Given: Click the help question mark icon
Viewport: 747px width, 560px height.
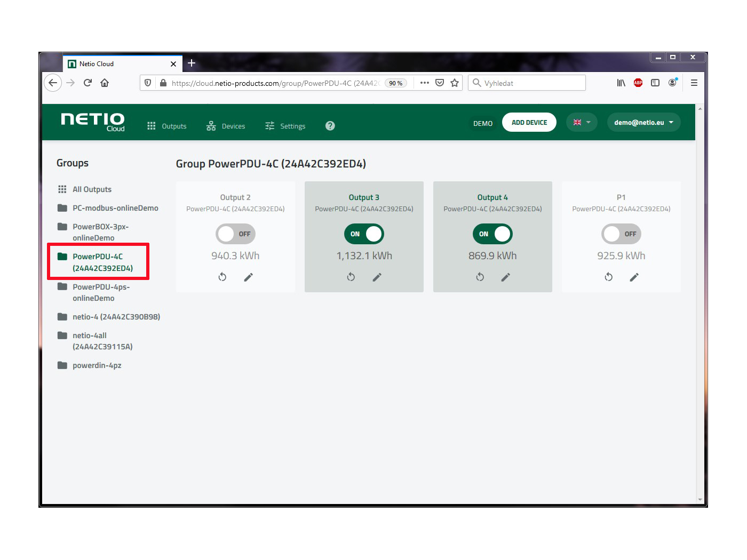Looking at the screenshot, I should [x=330, y=126].
